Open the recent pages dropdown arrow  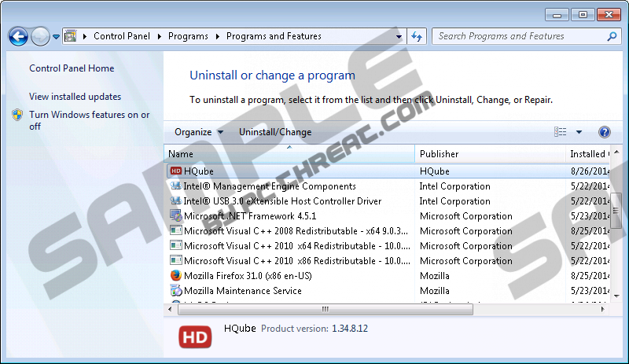tap(57, 37)
